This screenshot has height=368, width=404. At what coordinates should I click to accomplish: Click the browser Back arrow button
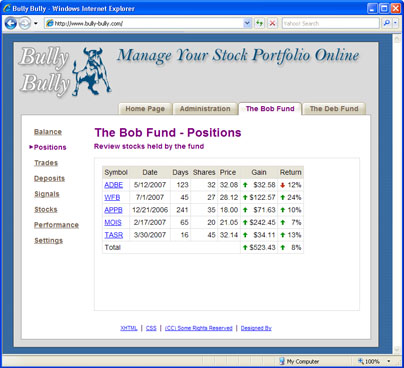(x=11, y=23)
